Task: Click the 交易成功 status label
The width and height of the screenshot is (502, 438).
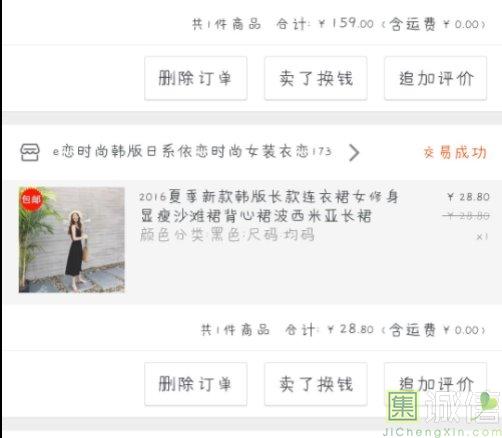Action: 455,152
